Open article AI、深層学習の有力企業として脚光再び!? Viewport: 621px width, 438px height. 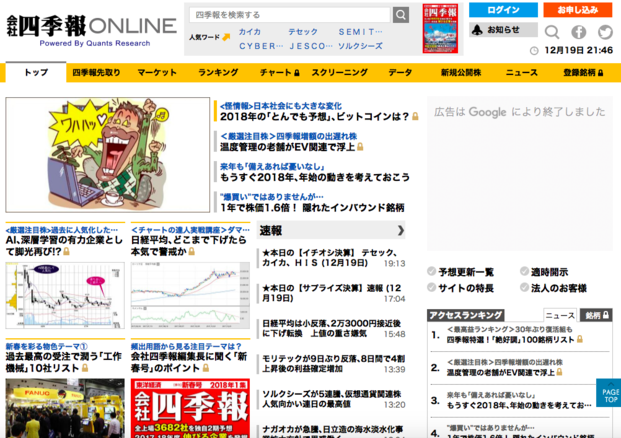pos(64,246)
